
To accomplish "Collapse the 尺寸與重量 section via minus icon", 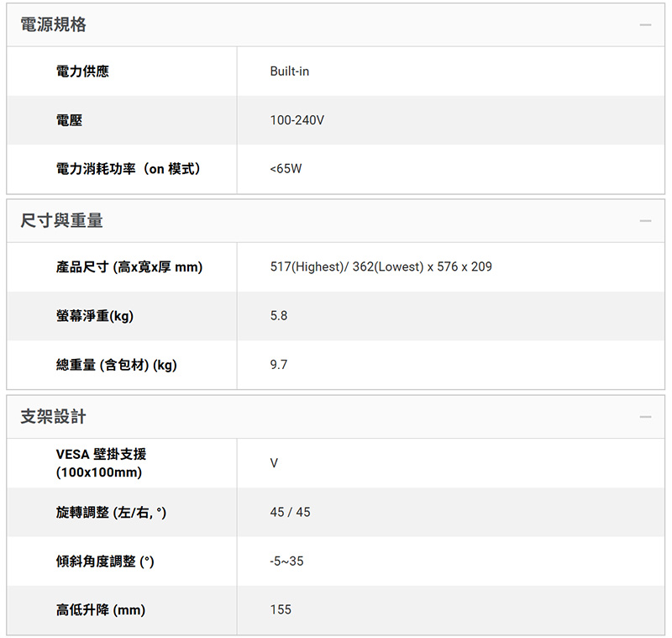I will [645, 221].
